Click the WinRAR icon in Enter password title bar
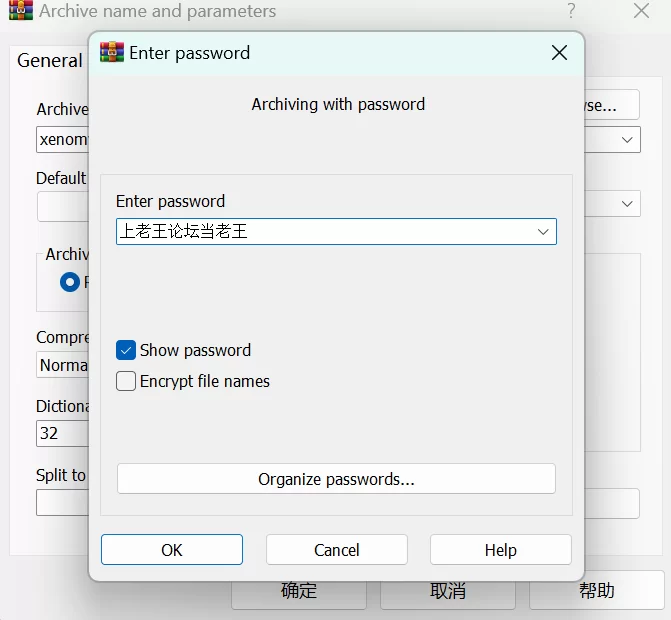Image resolution: width=671 pixels, height=620 pixels. [x=112, y=53]
